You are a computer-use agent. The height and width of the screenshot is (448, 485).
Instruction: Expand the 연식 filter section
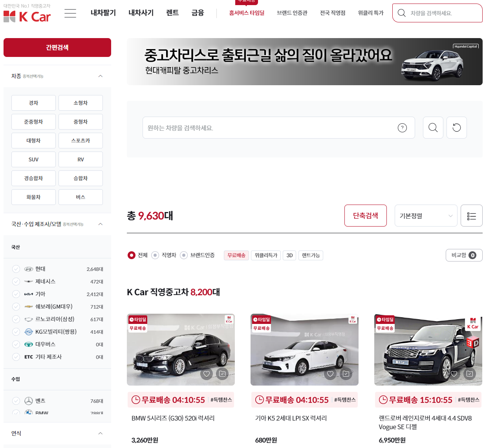[100, 433]
